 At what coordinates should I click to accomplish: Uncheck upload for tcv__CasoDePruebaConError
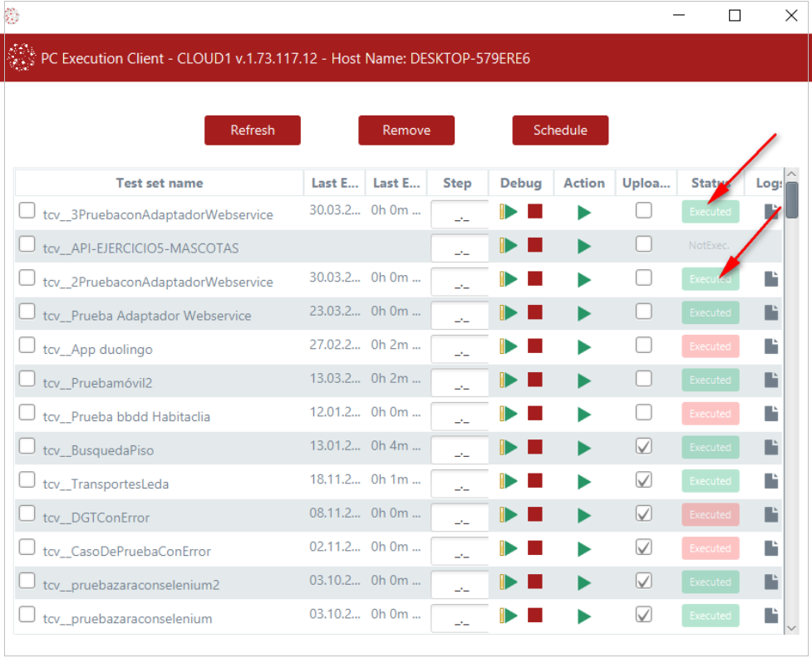[x=644, y=547]
